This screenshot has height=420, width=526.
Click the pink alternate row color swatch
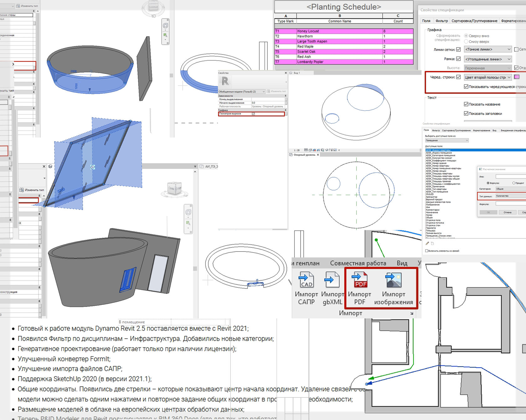pos(517,77)
